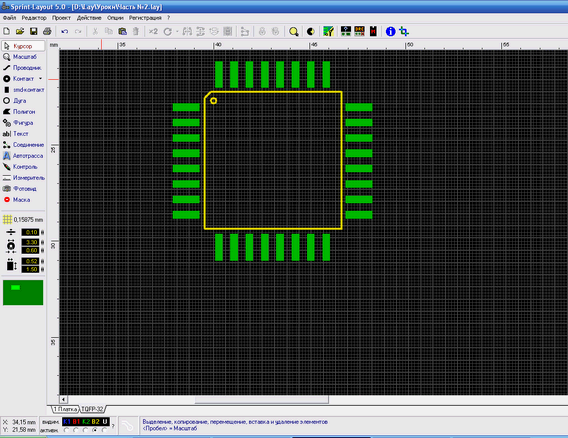Viewport: 568px width, 438px height.
Task: Open a layout file via the folder icon
Action: click(x=20, y=32)
